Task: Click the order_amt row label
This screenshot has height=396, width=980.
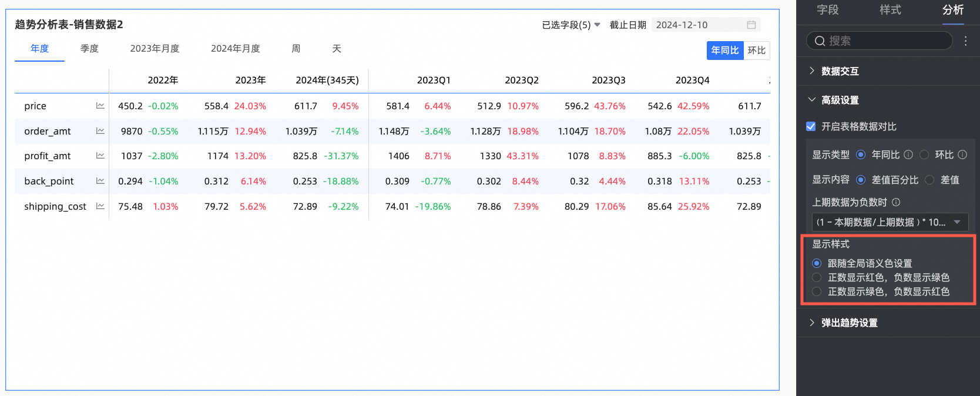Action: tap(48, 131)
